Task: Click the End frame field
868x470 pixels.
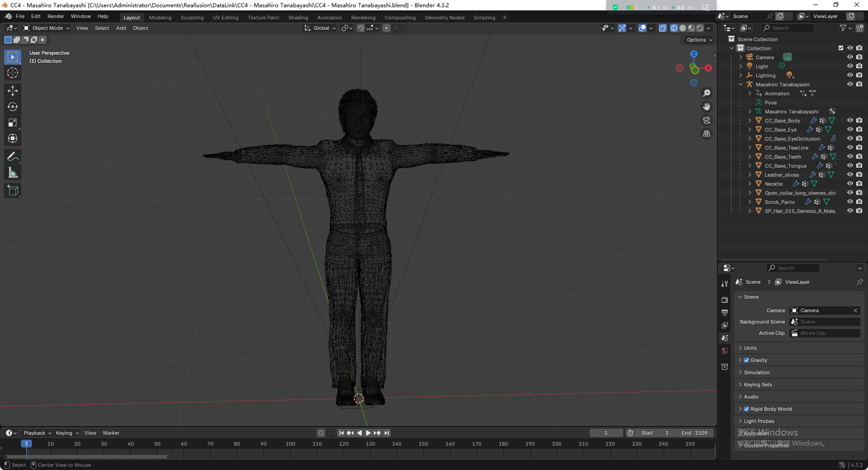Action: 694,433
